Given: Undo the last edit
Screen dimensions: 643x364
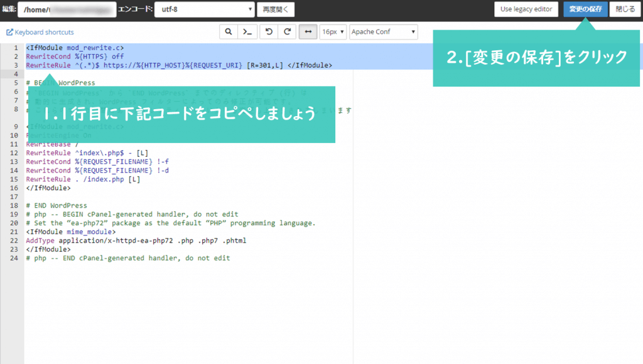Looking at the screenshot, I should tap(269, 31).
